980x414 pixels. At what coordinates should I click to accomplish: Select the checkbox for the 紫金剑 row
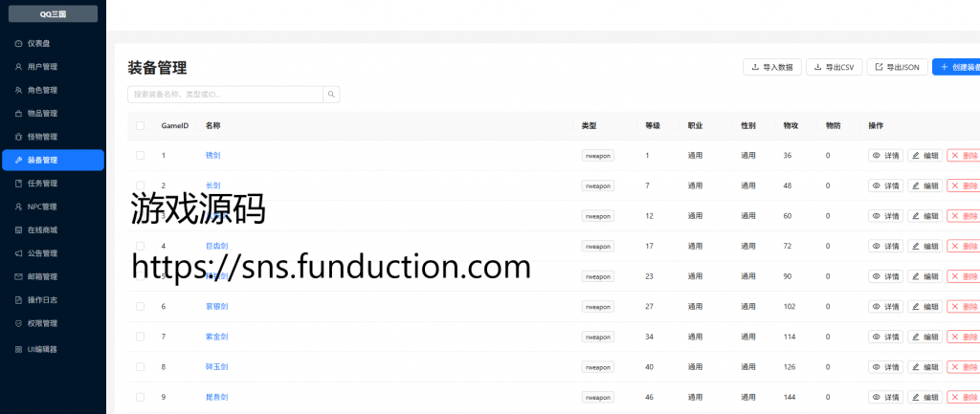click(x=140, y=337)
